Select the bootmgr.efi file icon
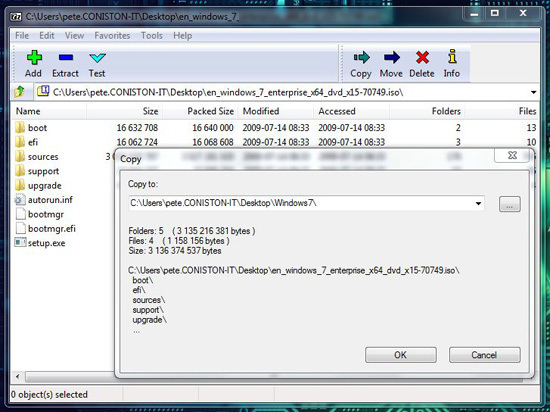 [x=21, y=228]
